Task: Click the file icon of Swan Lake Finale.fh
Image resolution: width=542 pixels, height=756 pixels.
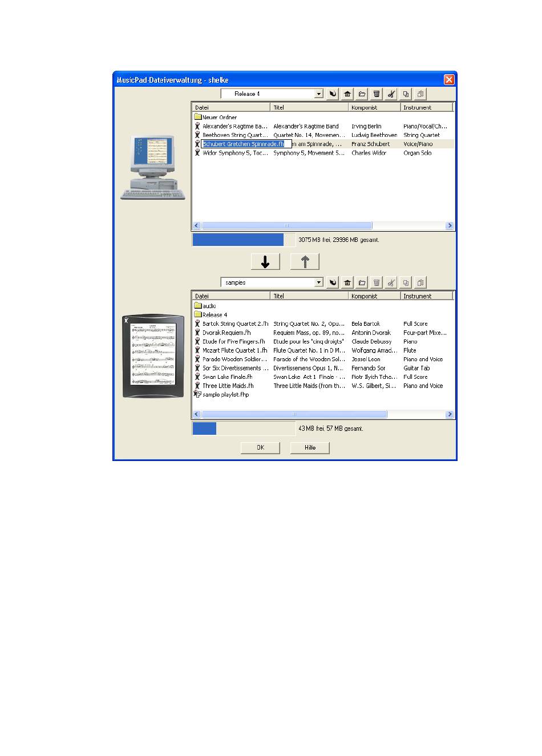Action: (x=197, y=377)
